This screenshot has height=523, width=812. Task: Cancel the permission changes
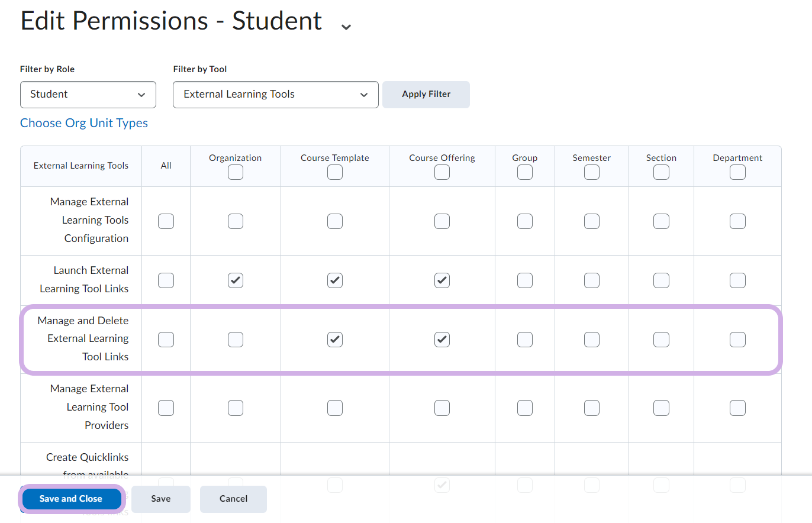pos(233,499)
